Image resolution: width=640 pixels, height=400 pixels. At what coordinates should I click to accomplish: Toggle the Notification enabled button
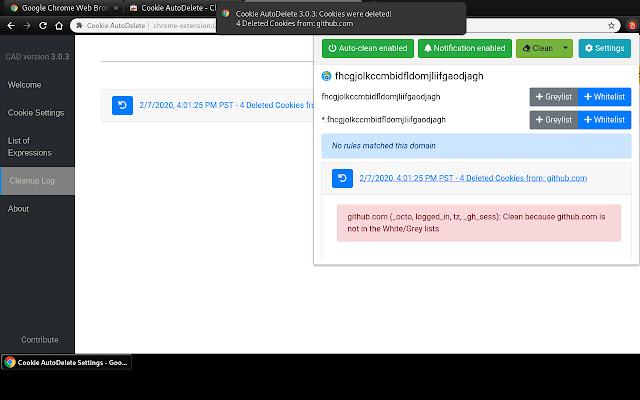coord(464,48)
